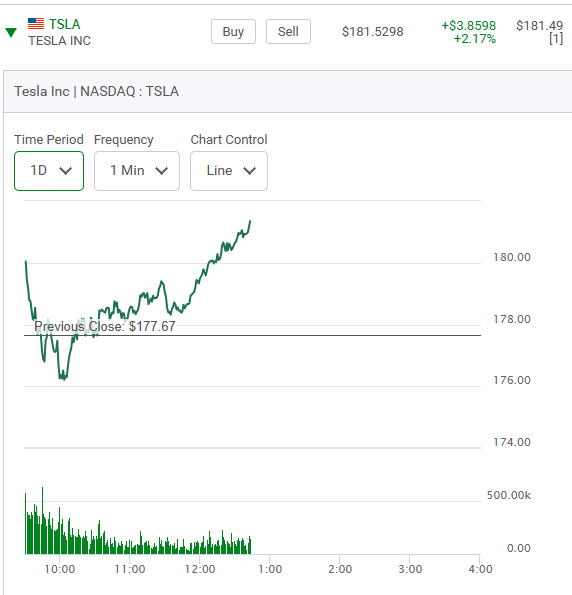Click the 500.00k volume axis label
Image resolution: width=572 pixels, height=595 pixels.
click(509, 495)
